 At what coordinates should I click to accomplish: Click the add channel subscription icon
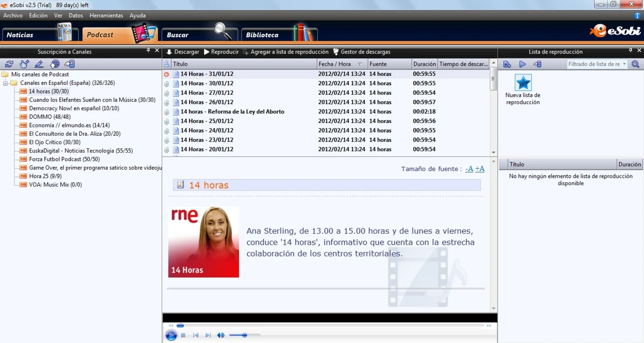pyautogui.click(x=24, y=64)
